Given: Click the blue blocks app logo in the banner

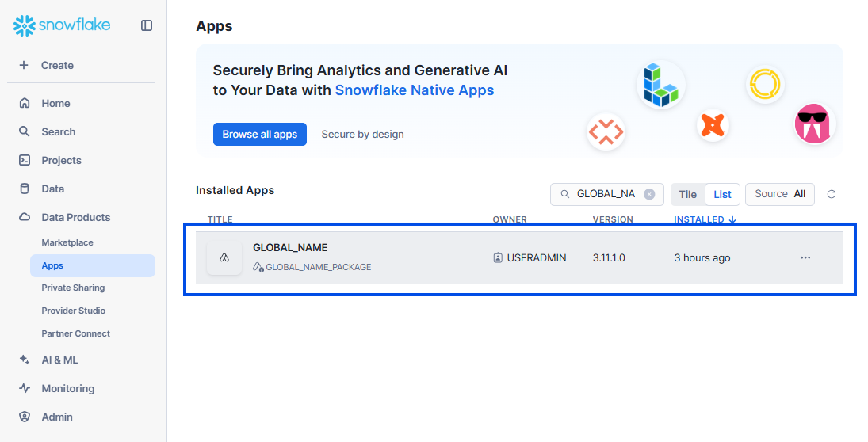Looking at the screenshot, I should pyautogui.click(x=661, y=85).
